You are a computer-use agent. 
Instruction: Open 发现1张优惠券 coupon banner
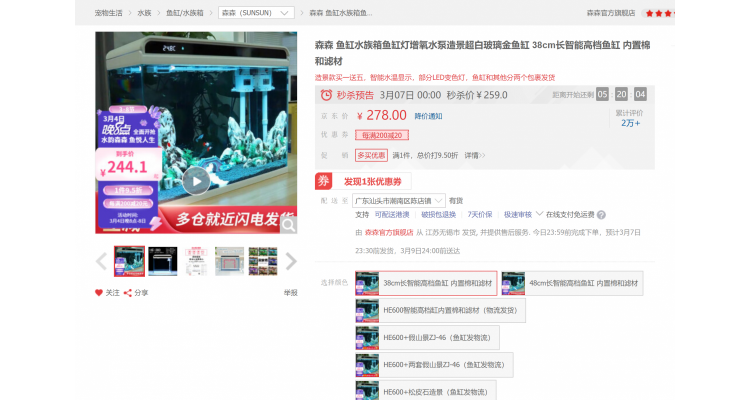pos(373,181)
